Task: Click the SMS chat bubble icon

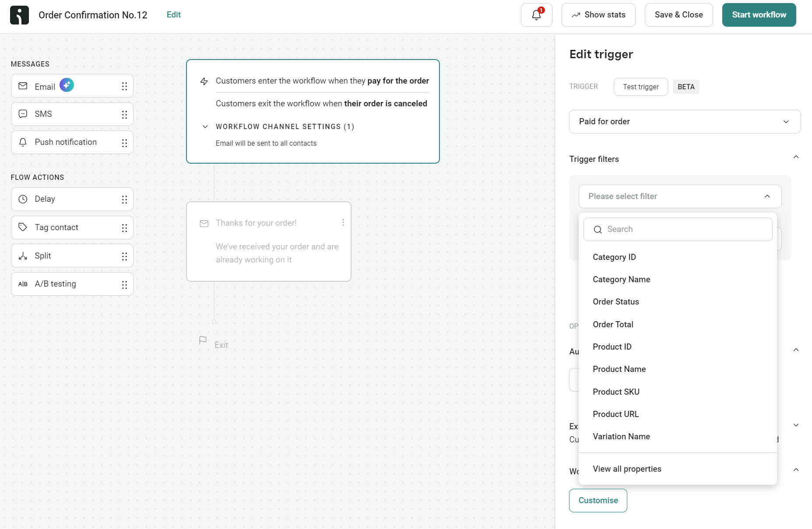Action: coord(23,114)
